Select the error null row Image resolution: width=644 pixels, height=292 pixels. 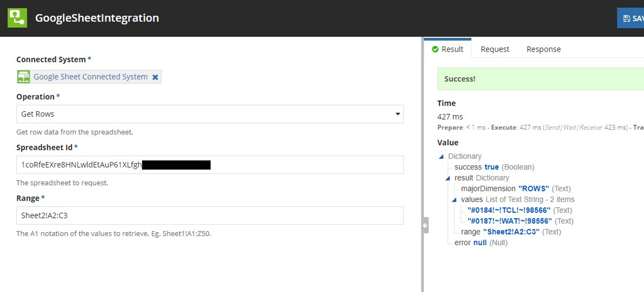481,243
